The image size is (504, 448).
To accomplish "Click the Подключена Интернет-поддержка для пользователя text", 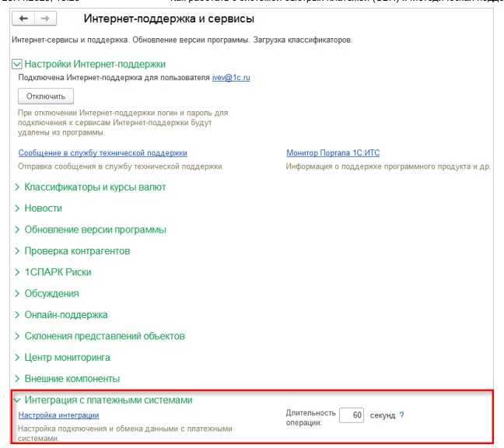I will pyautogui.click(x=114, y=78).
